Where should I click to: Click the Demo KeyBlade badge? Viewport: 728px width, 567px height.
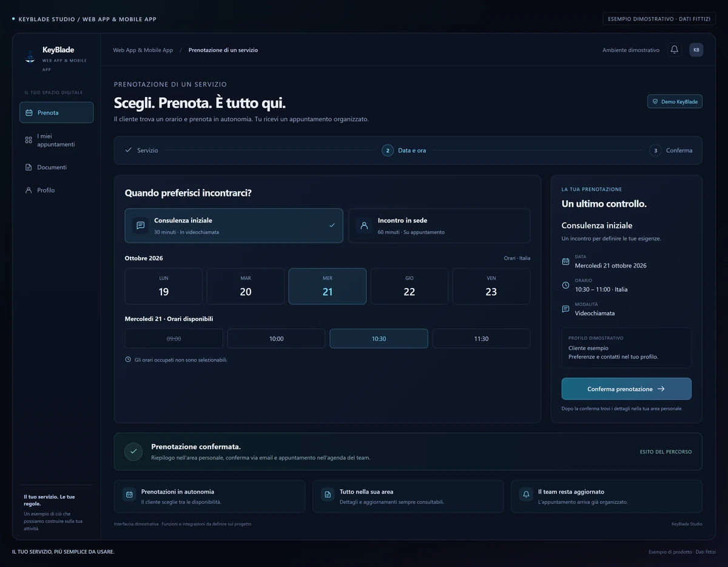pos(675,102)
